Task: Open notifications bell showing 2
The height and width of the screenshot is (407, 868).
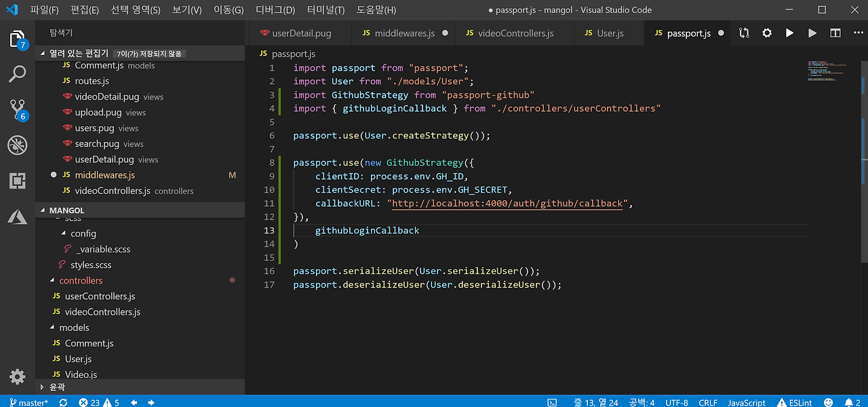Action: [852, 402]
